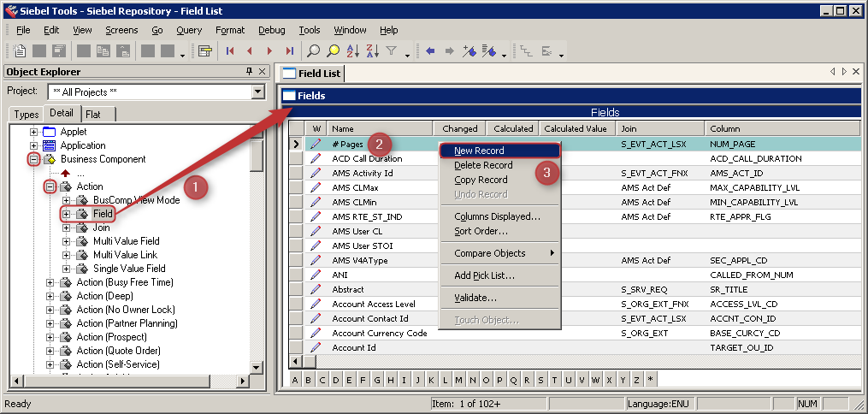Click the Column header in Fields list
868x414 pixels.
[x=782, y=128]
